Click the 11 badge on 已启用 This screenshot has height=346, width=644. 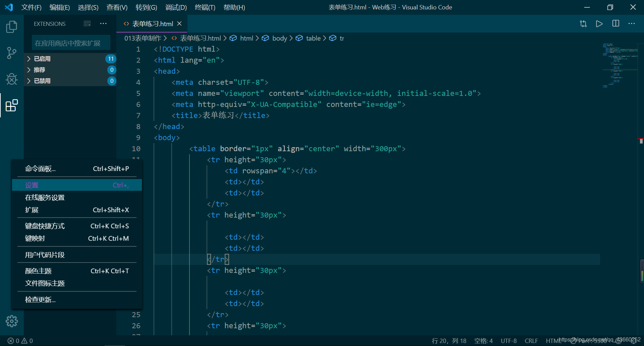click(x=111, y=59)
